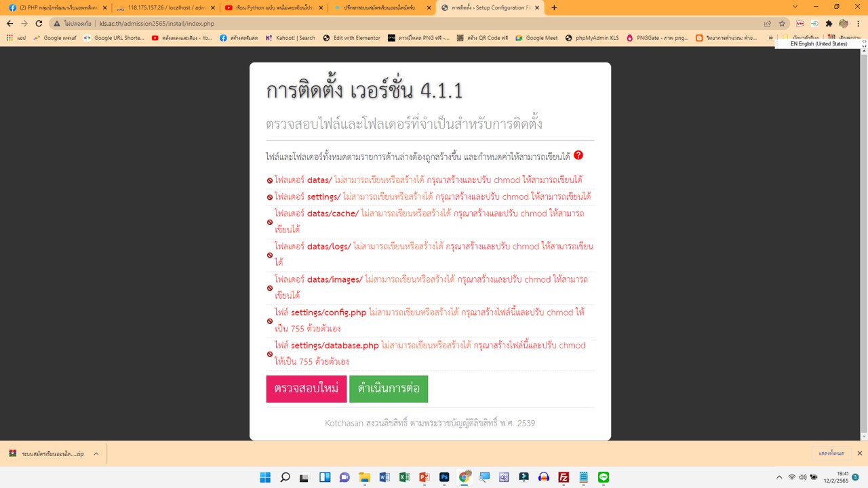The image size is (868, 488).
Task: Expand the downloaded zip file options chevron
Action: pyautogui.click(x=96, y=453)
